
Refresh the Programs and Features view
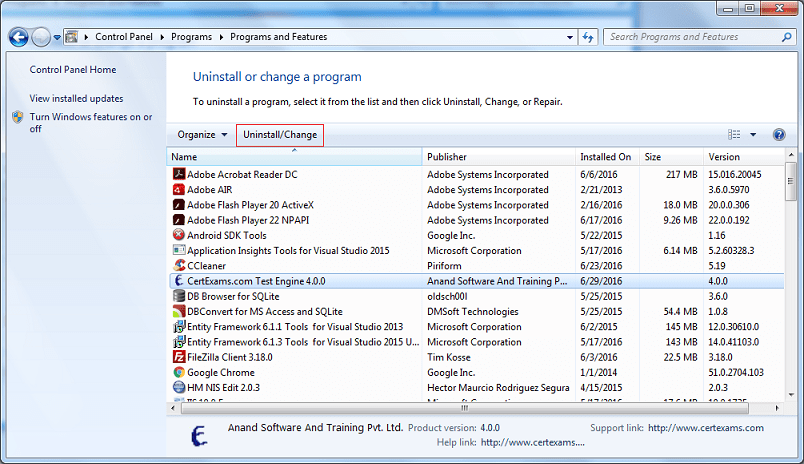tap(588, 37)
